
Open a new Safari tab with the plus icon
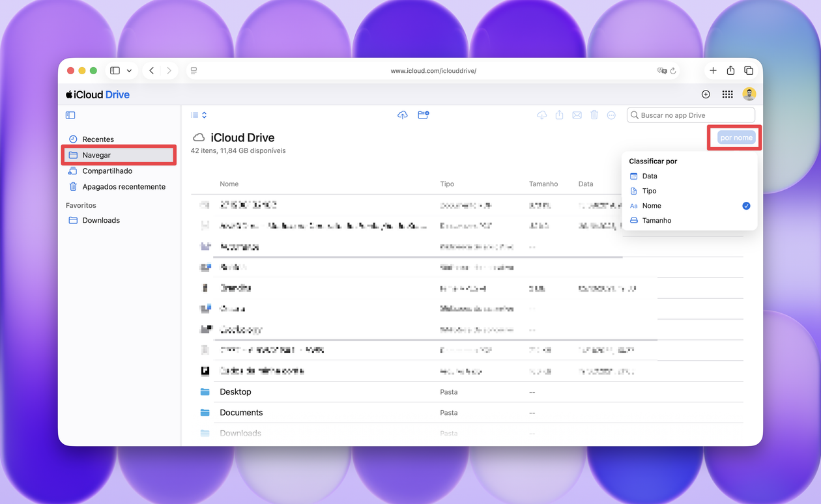click(x=713, y=70)
